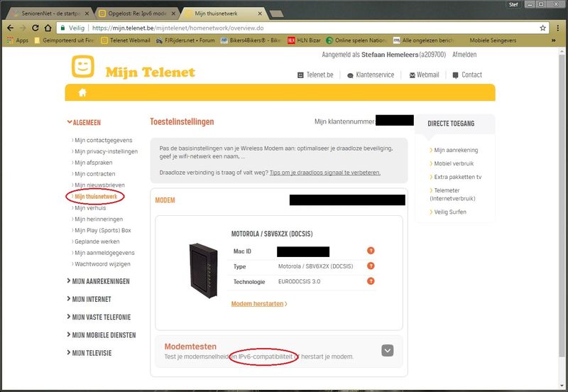Open Telemeter (Internetverbruik) quick link
Viewport: 568px width, 392px height.
pyautogui.click(x=452, y=194)
